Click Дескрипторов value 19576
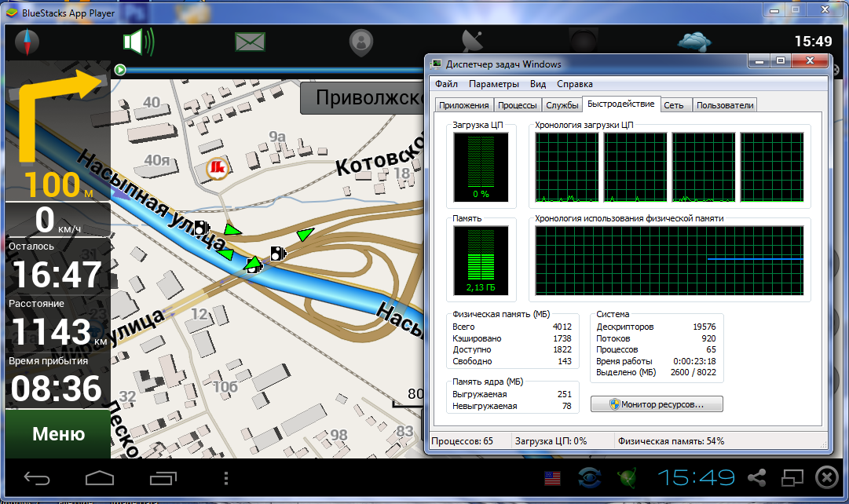 click(x=704, y=327)
